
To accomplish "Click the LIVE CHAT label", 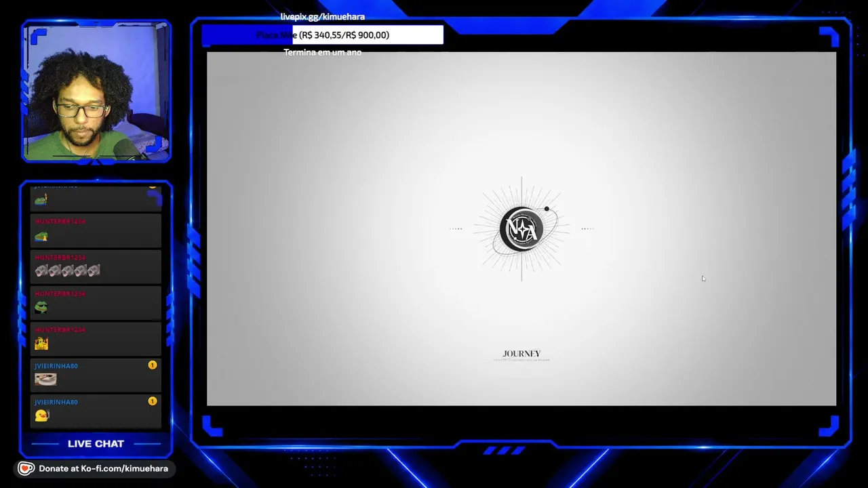I will (96, 444).
